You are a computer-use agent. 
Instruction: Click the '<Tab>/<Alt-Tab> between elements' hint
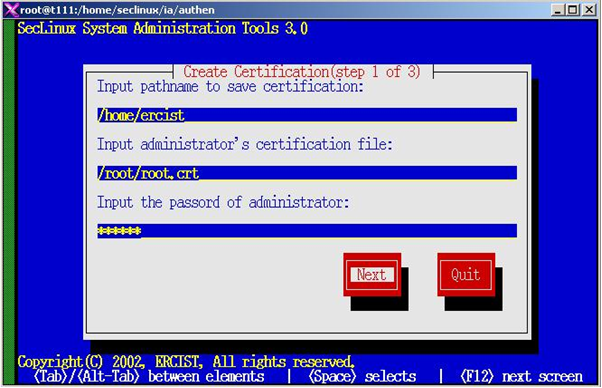[149, 376]
